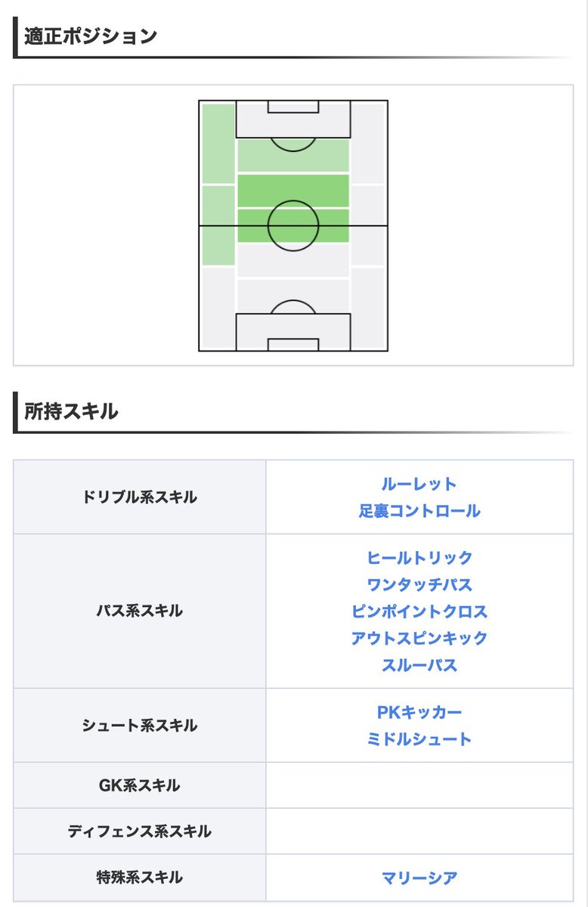Screen dimensions: 588x907
Task: Open the PKキッカー skill link
Action: [x=419, y=712]
